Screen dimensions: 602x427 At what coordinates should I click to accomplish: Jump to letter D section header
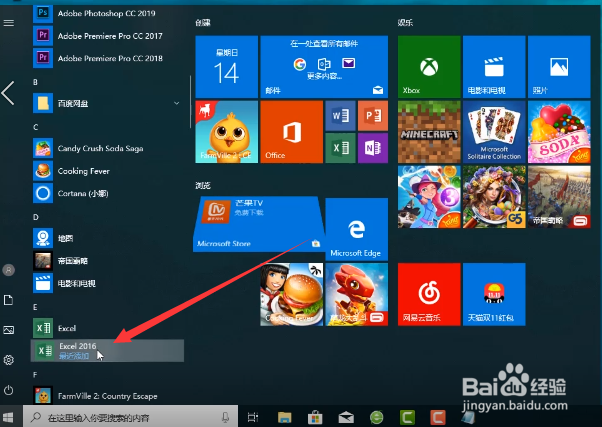click(35, 217)
